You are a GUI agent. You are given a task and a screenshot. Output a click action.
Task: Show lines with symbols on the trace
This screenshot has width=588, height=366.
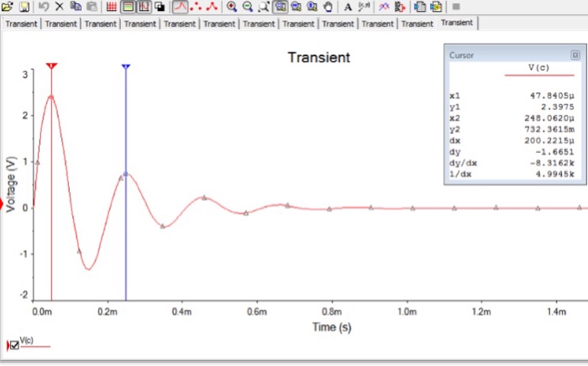(x=213, y=7)
